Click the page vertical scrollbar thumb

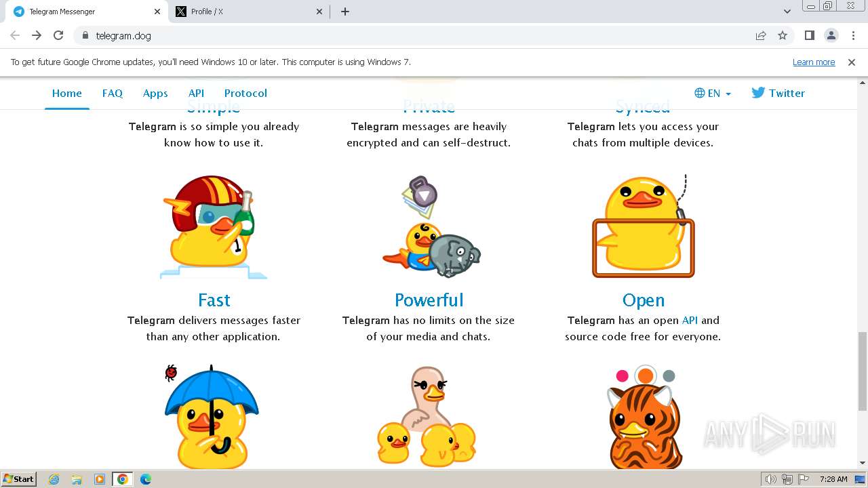862,371
